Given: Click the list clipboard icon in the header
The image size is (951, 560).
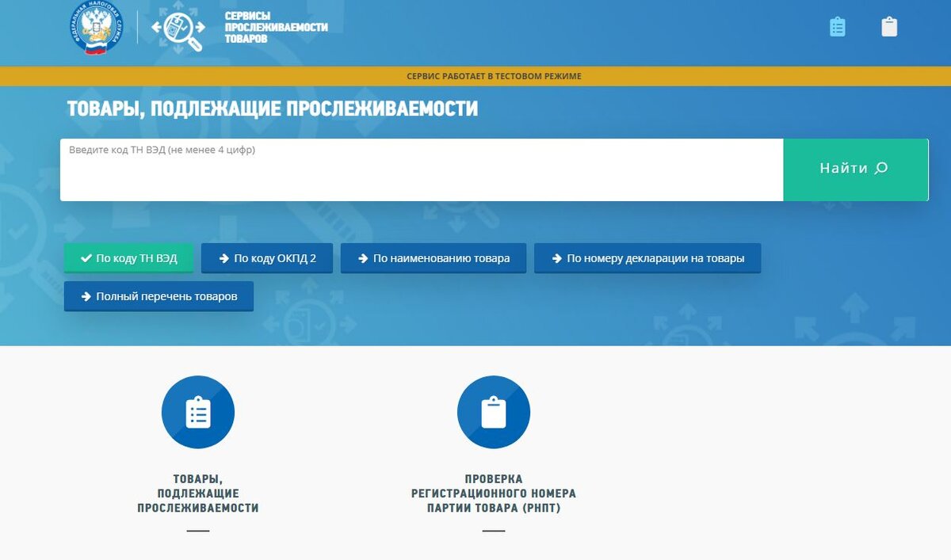Looking at the screenshot, I should tap(838, 26).
